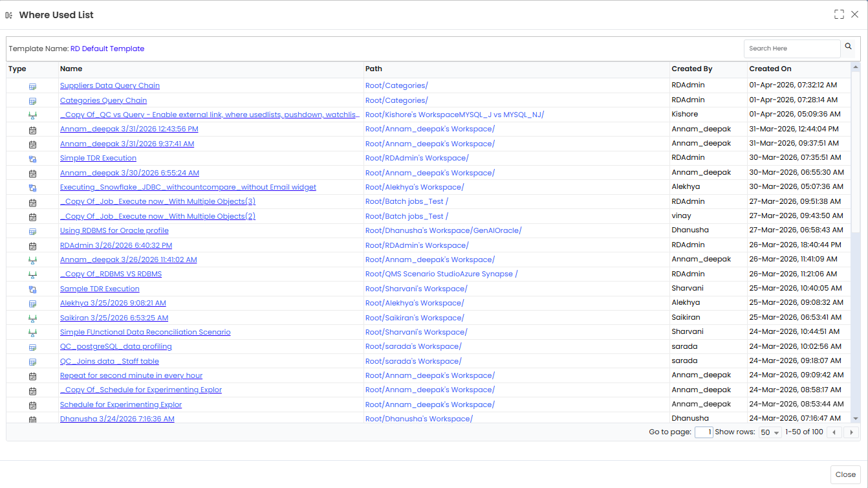
Task: Click the Where Used List title icon
Action: coord(9,15)
